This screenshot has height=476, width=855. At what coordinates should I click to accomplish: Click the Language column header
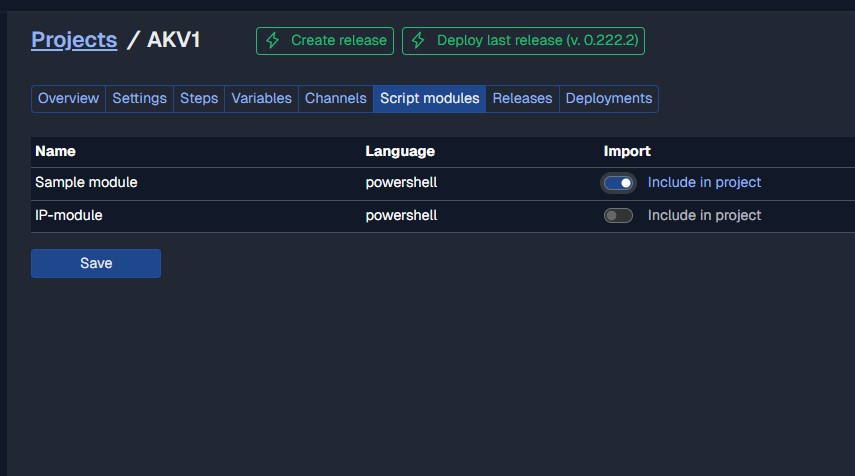(x=400, y=152)
